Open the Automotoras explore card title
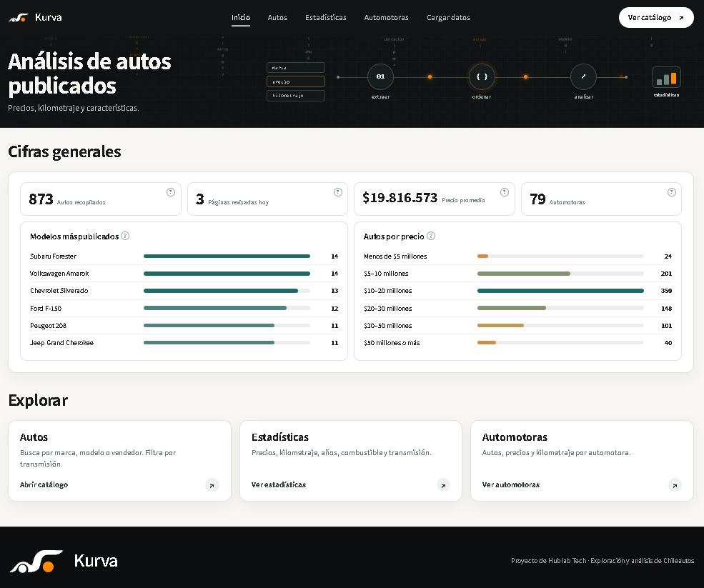 (515, 437)
